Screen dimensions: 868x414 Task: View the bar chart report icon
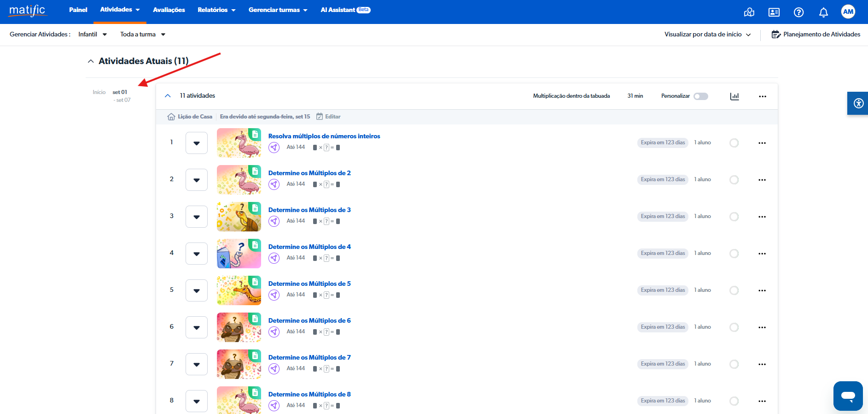pos(734,96)
